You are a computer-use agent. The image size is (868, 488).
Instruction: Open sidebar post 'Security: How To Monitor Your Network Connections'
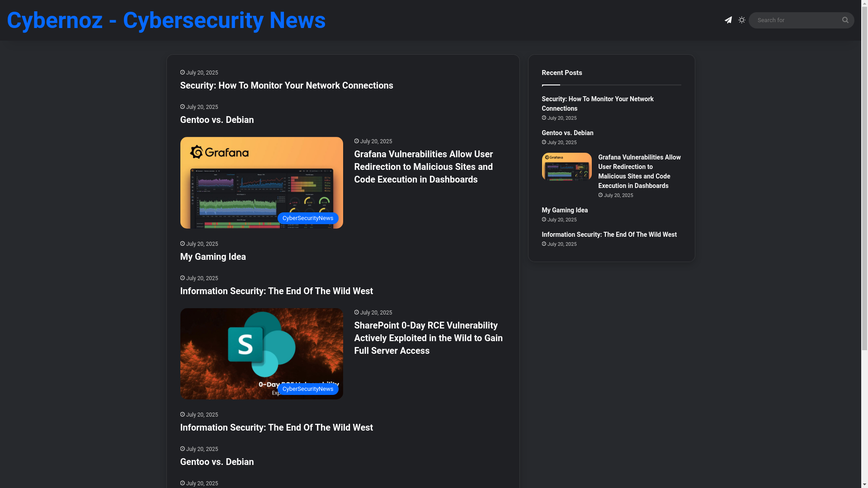pos(598,103)
